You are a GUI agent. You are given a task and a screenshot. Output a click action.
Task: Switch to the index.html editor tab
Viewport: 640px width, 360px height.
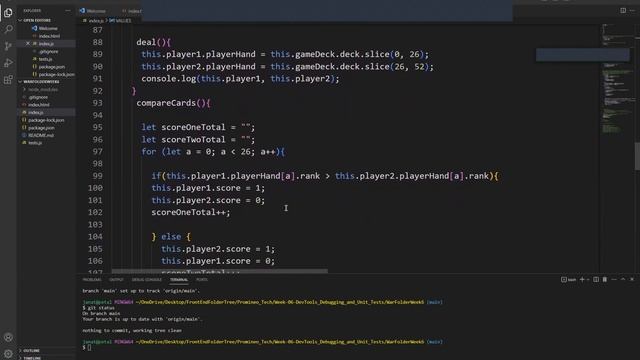point(131,11)
